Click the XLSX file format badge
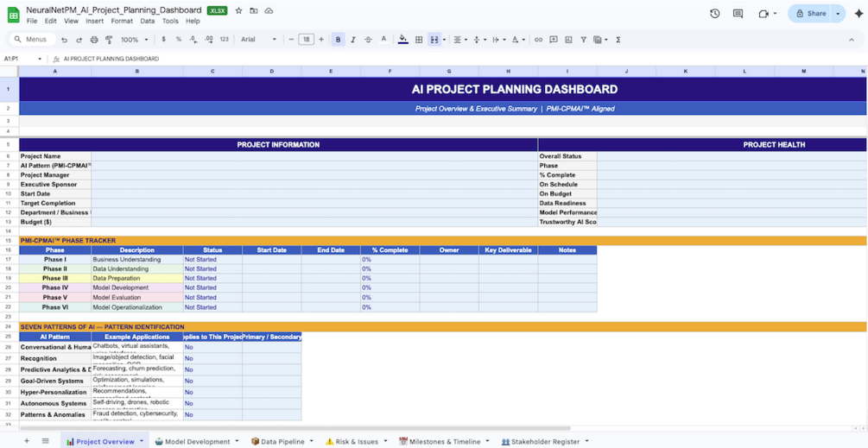Image resolution: width=868 pixels, height=448 pixels. click(x=217, y=10)
